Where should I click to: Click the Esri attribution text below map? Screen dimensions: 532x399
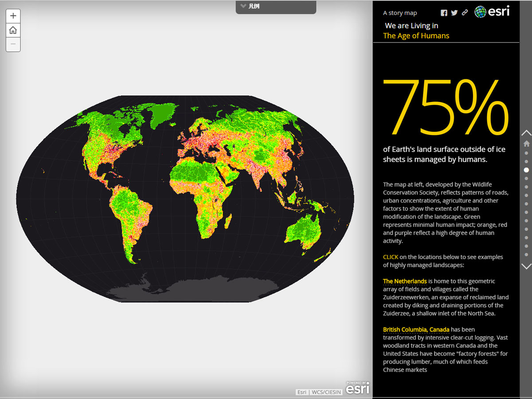point(301,392)
